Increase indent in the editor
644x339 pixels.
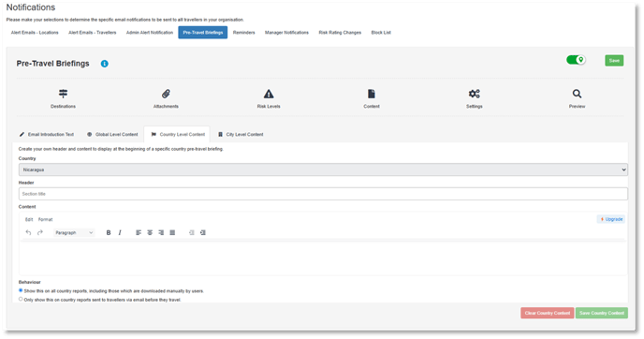point(203,232)
